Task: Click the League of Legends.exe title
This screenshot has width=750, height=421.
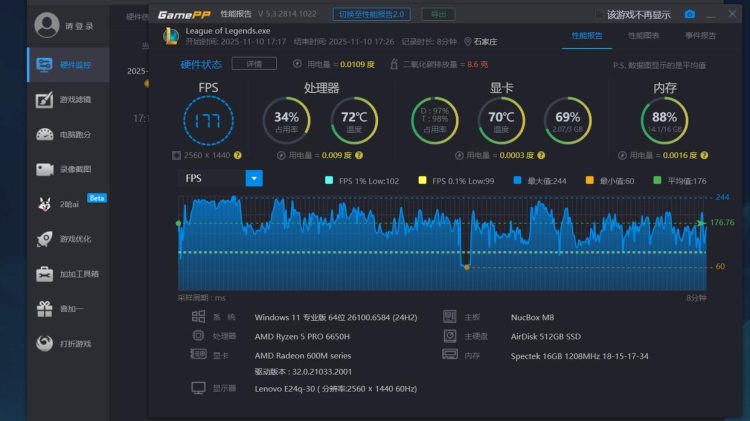Action: (228, 31)
